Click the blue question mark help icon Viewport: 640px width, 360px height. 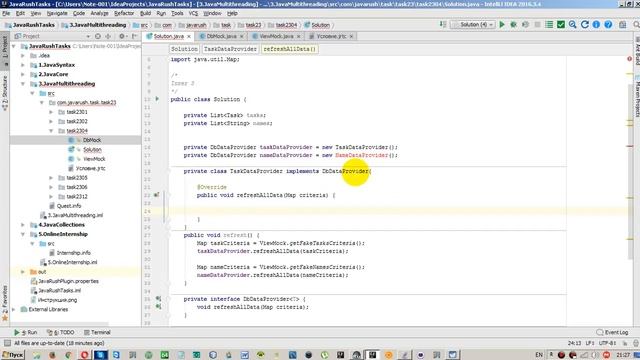pos(608,25)
